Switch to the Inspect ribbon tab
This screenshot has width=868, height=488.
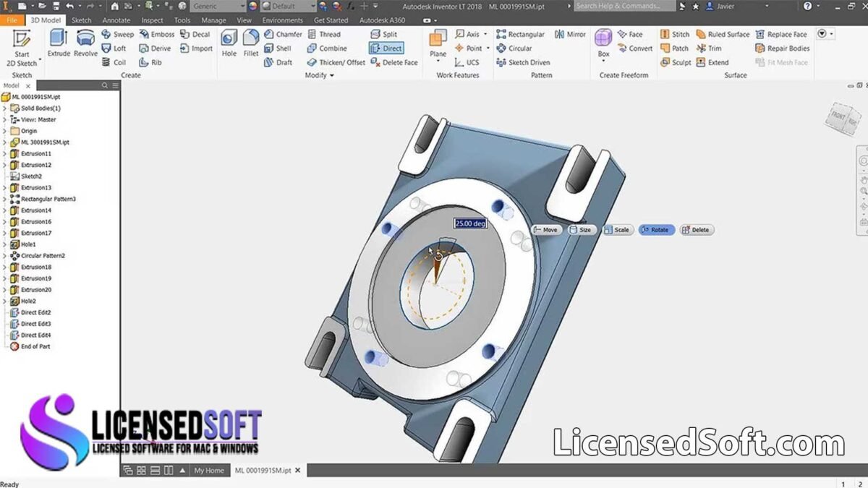click(x=153, y=20)
